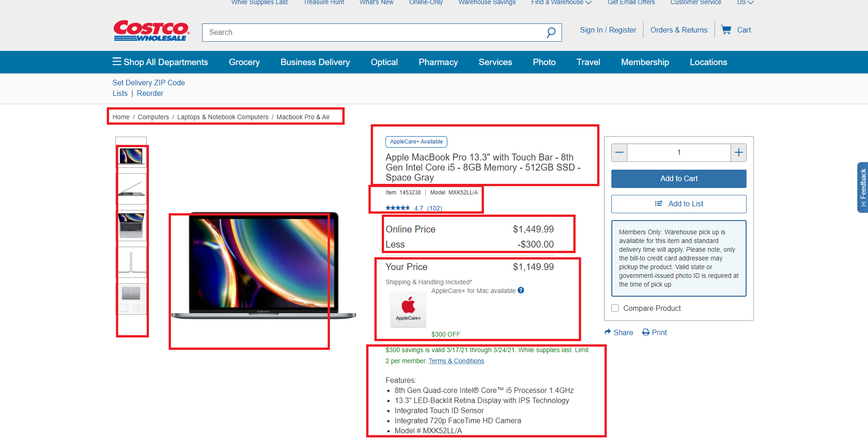Open Customer Service top link
Image resolution: width=868 pixels, height=442 pixels.
(696, 2)
